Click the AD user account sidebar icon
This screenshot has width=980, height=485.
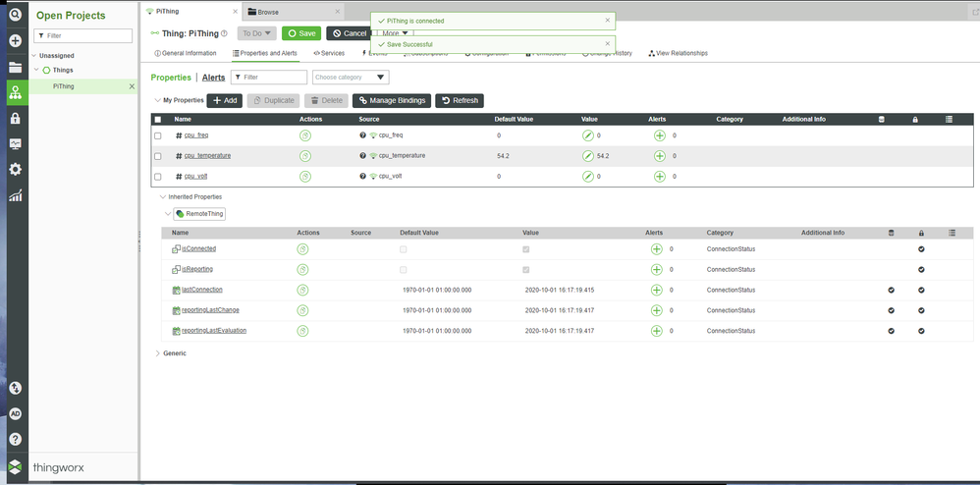(16, 413)
